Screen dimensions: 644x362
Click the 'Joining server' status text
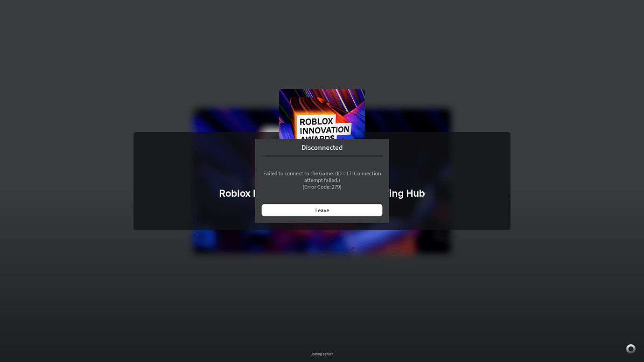click(x=322, y=354)
